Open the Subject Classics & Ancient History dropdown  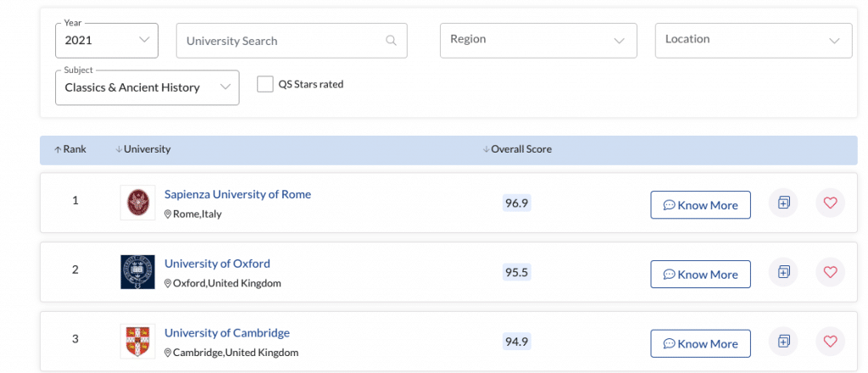(x=147, y=87)
